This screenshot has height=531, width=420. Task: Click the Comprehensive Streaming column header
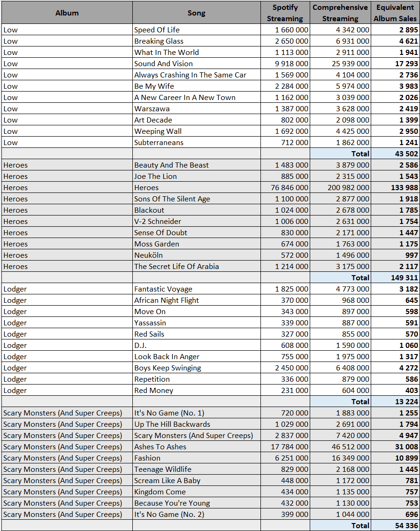pyautogui.click(x=341, y=13)
